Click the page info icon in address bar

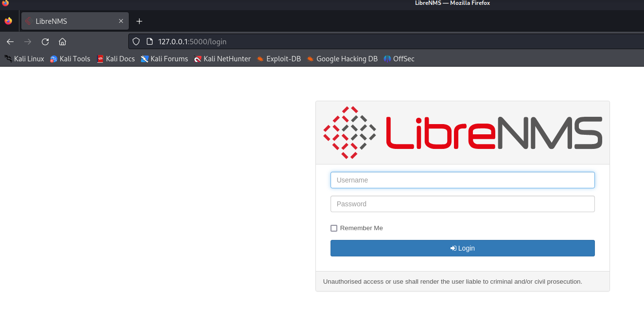click(150, 42)
